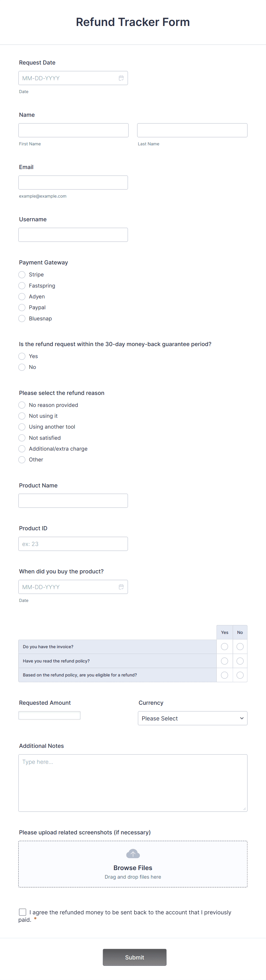Click the Requested Amount field
Screen dimensions: 266x980
point(49,715)
